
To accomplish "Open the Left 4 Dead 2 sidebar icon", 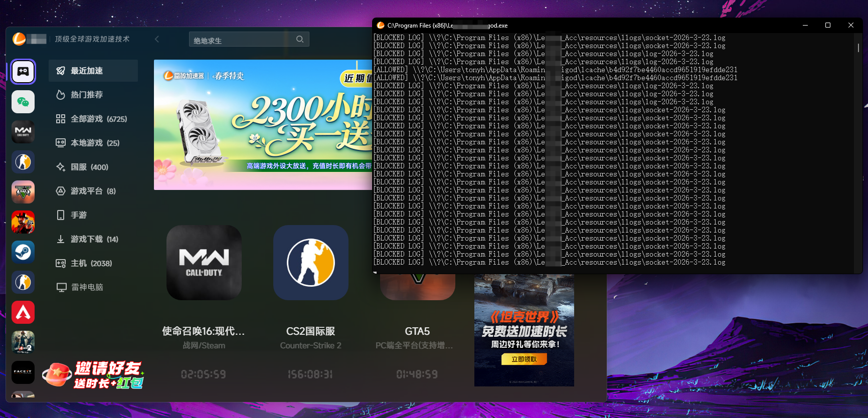I will click(x=23, y=342).
